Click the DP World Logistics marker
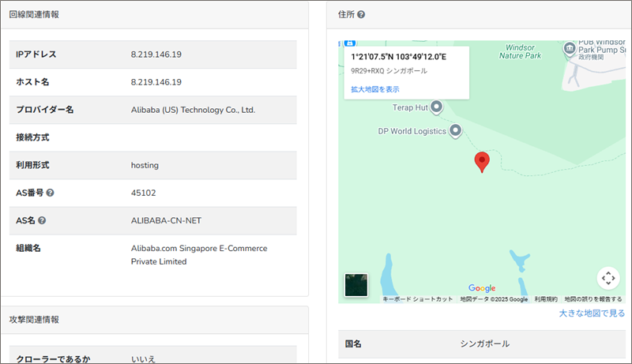 point(455,131)
